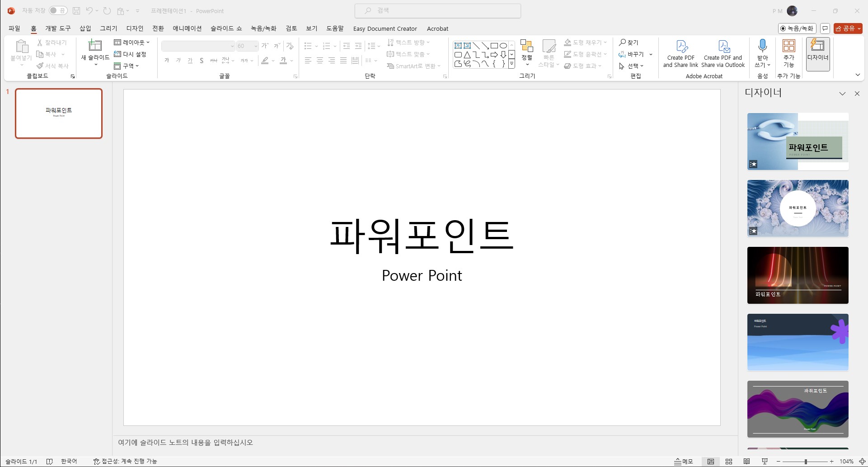Click the 새 슬라이드 (New Slide) icon

pos(95,45)
